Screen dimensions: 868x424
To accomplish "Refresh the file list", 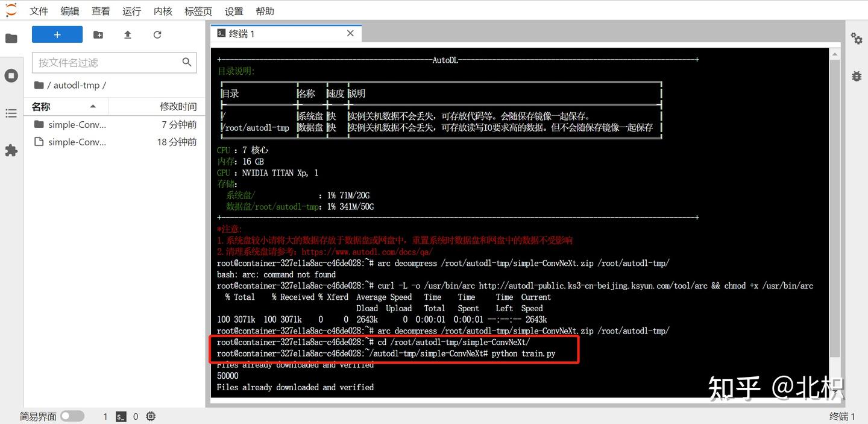I will click(x=157, y=34).
